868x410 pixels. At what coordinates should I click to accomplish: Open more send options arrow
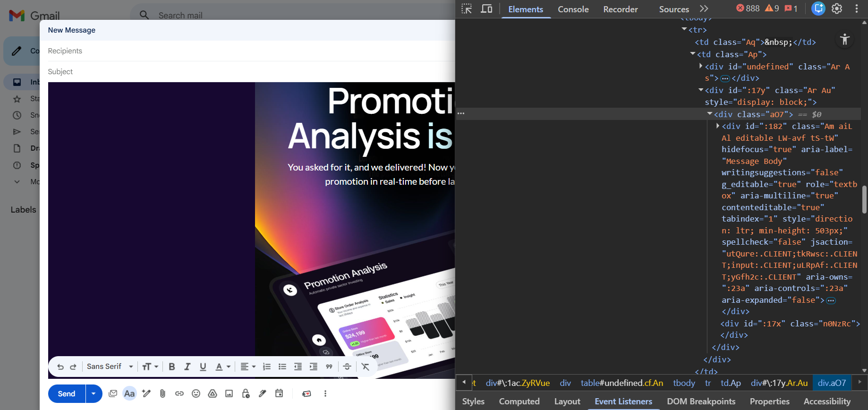(94, 393)
